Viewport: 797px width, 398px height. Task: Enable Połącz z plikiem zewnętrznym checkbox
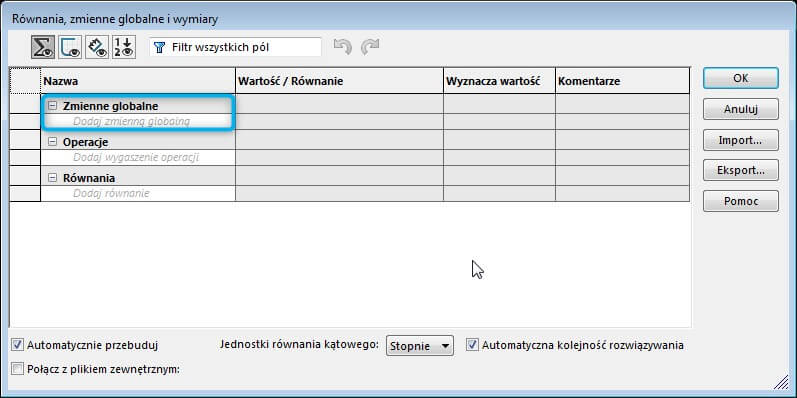click(17, 369)
